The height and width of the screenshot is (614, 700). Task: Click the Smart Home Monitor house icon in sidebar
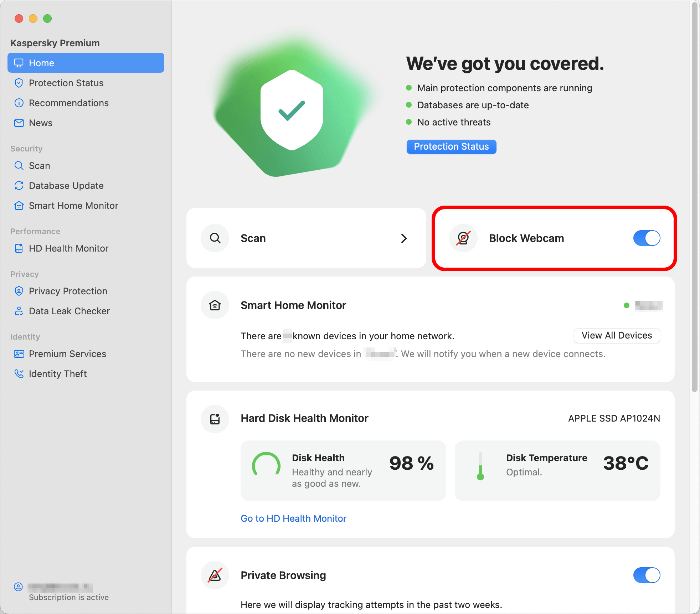tap(19, 206)
